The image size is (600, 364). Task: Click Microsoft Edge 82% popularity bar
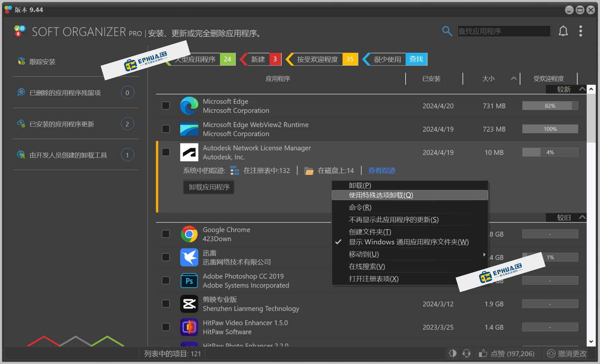pyautogui.click(x=550, y=106)
